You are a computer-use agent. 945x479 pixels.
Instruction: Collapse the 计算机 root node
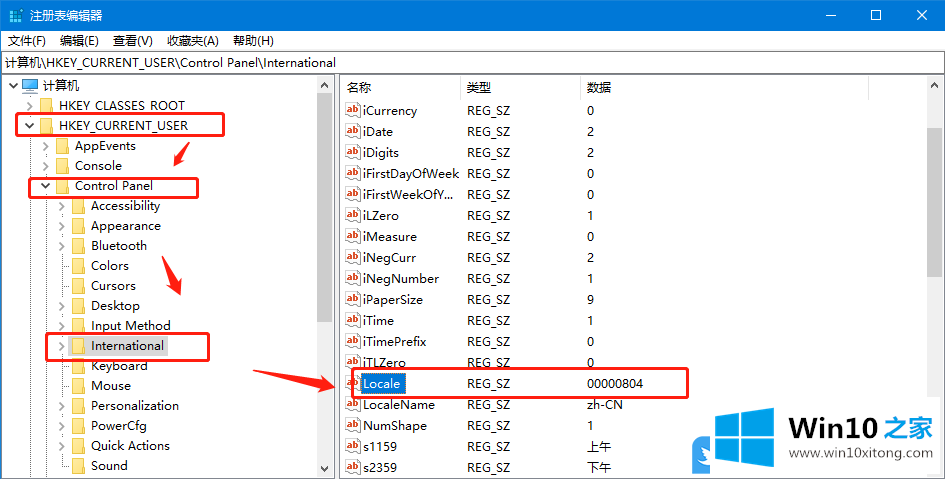pyautogui.click(x=13, y=86)
